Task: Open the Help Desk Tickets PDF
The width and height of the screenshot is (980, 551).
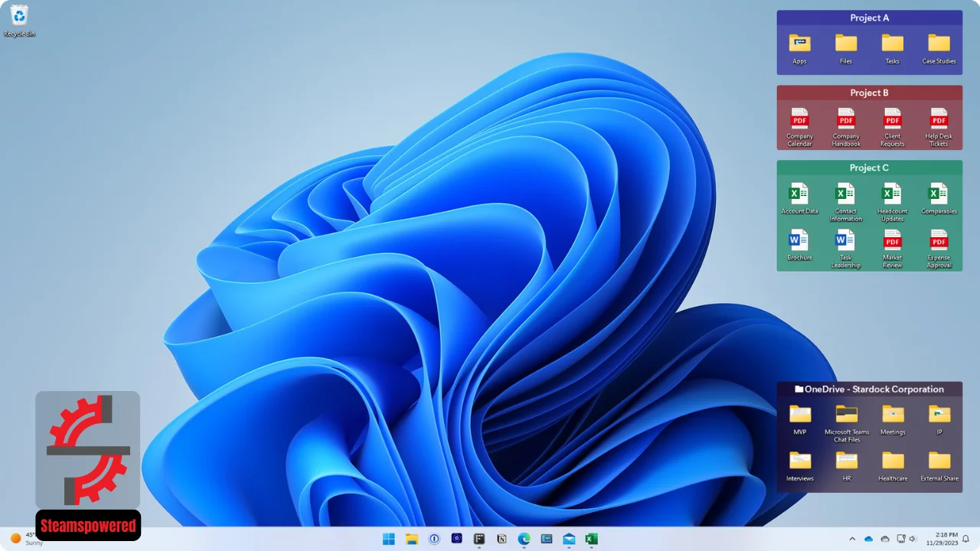Action: [939, 127]
